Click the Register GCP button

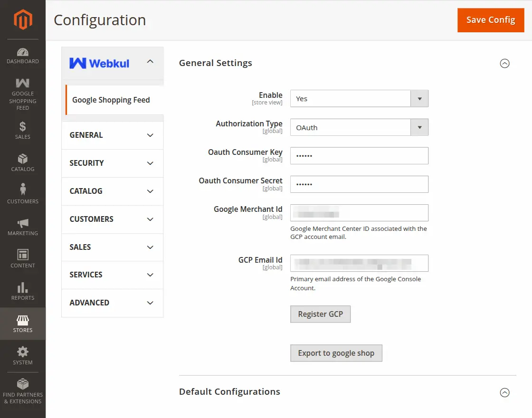[x=320, y=314]
